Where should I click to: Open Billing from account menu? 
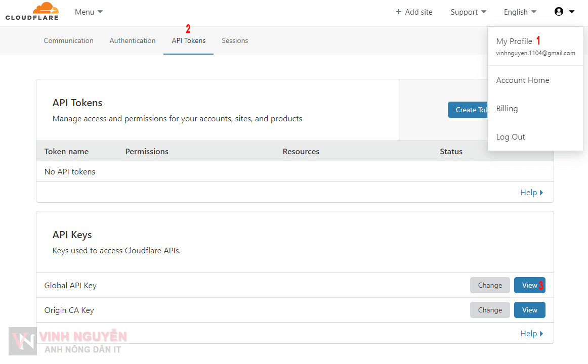[507, 109]
